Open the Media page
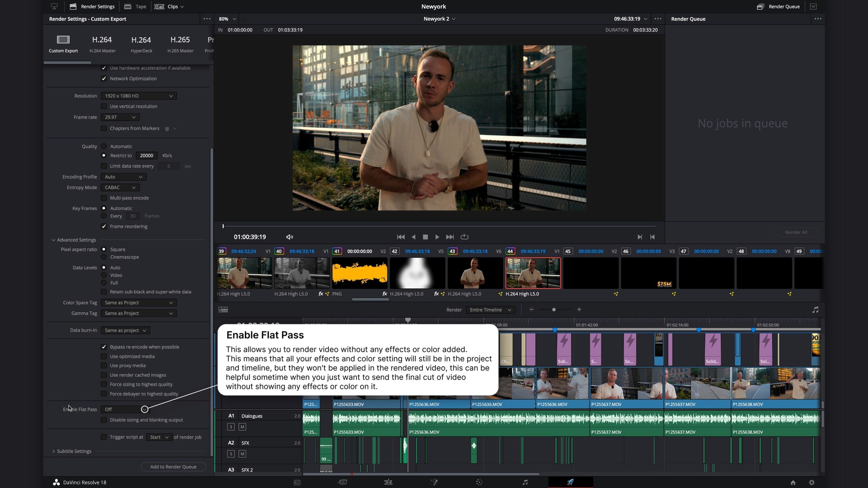The height and width of the screenshot is (488, 868). click(297, 482)
